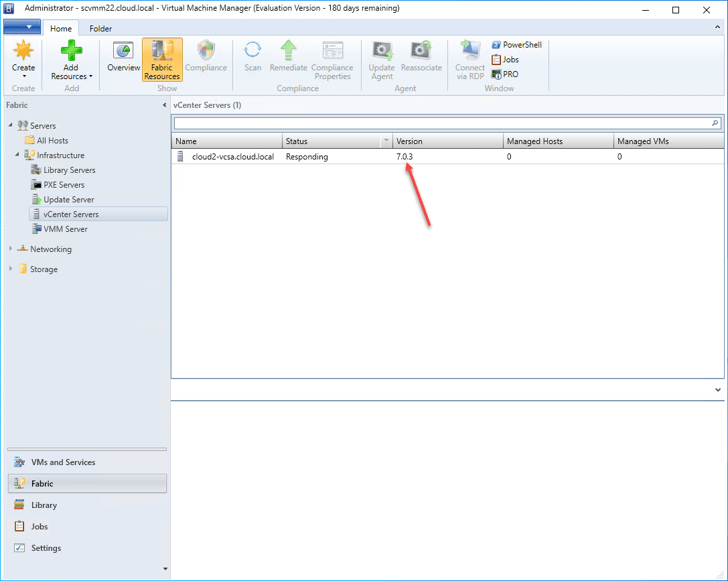Select VMM Server tree item
Screen dimensions: 728x581
[x=60, y=229]
